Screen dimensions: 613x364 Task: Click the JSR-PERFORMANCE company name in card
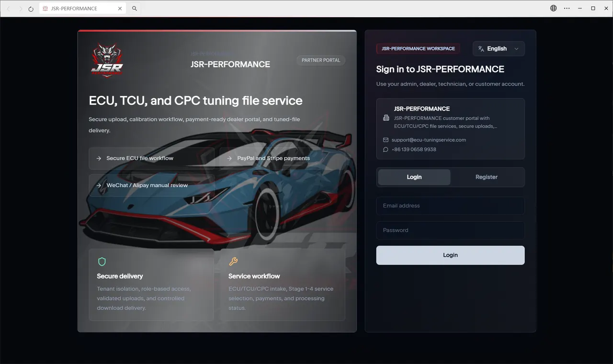(x=422, y=109)
